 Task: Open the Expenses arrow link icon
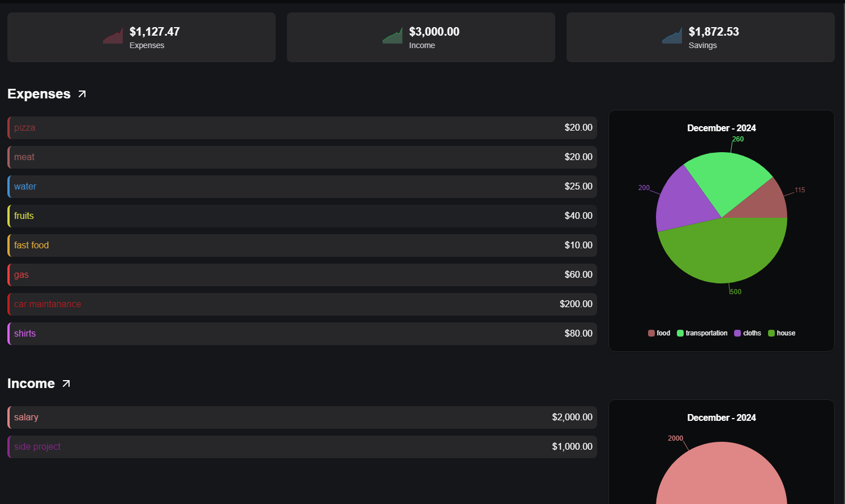point(82,94)
